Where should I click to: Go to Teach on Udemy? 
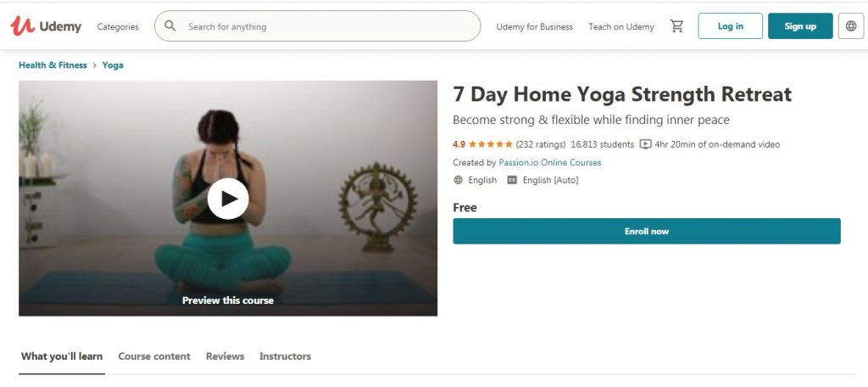click(x=621, y=26)
